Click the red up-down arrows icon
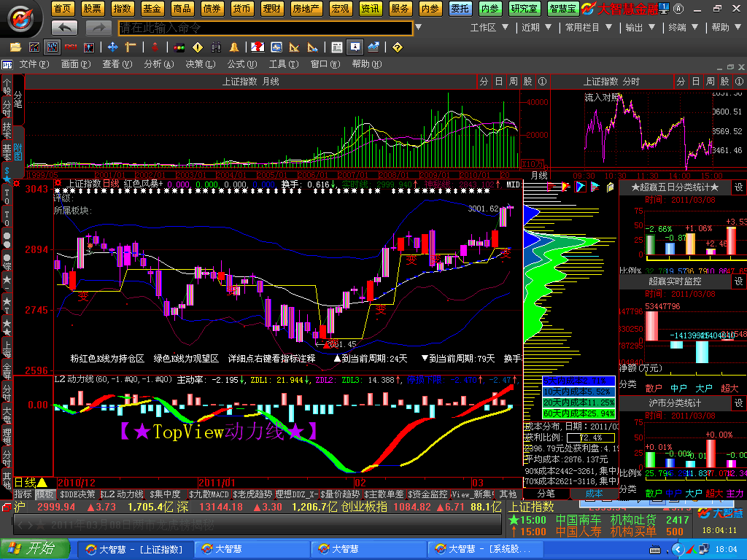The height and width of the screenshot is (560, 747). coord(155,47)
